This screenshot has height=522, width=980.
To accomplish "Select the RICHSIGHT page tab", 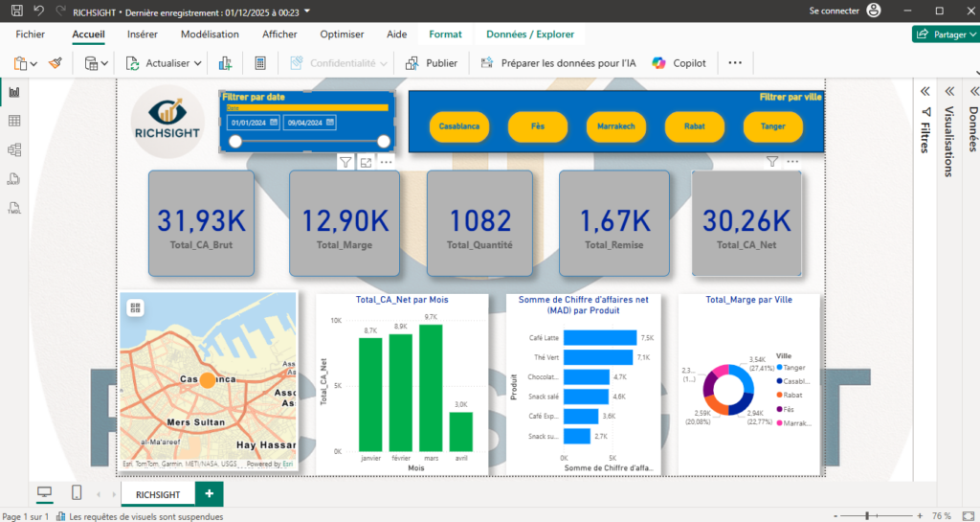I will click(x=158, y=494).
